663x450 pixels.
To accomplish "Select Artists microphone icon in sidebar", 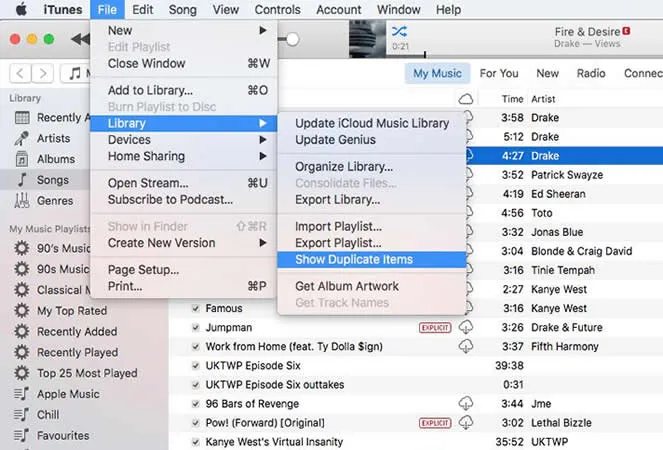I will coord(22,138).
